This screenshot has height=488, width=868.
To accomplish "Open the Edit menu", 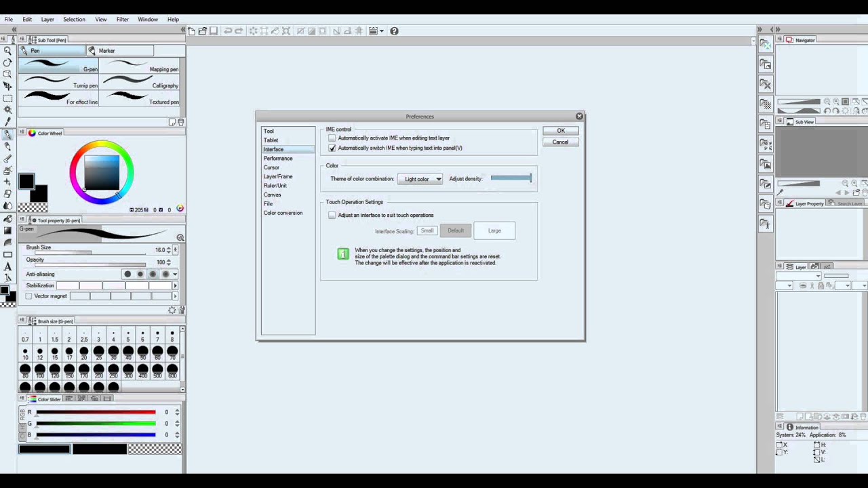I will pyautogui.click(x=27, y=20).
